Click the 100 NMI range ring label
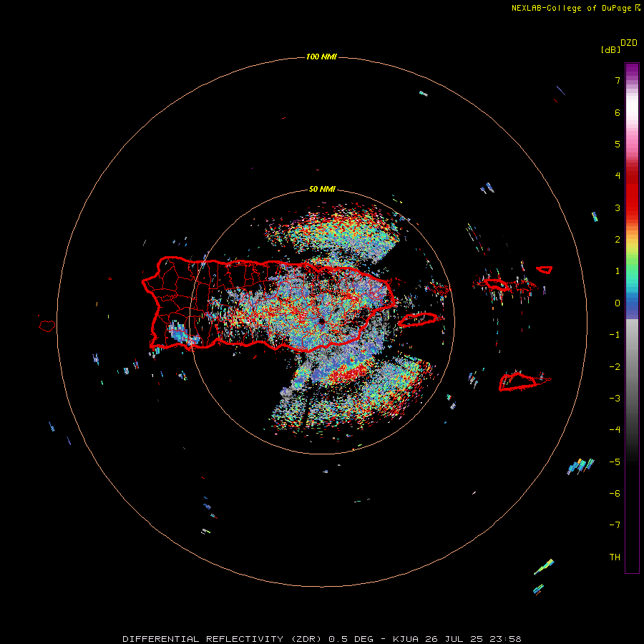The height and width of the screenshot is (644, 644). point(321,57)
